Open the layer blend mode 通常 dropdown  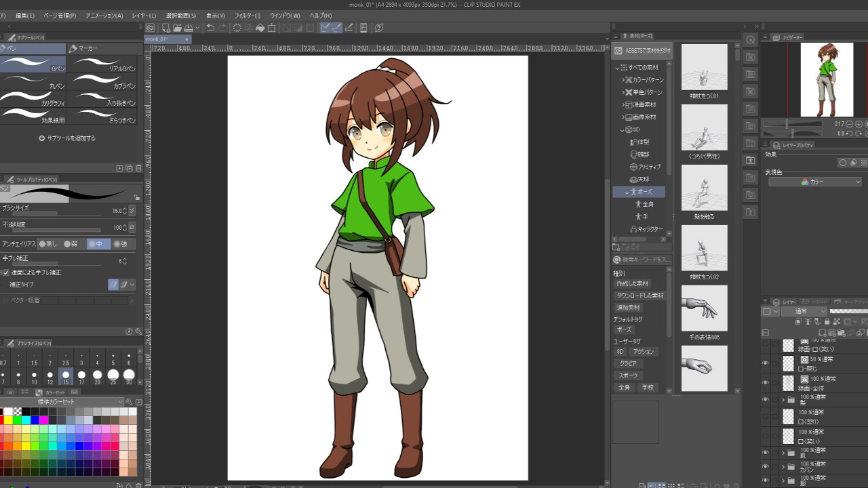coord(803,312)
